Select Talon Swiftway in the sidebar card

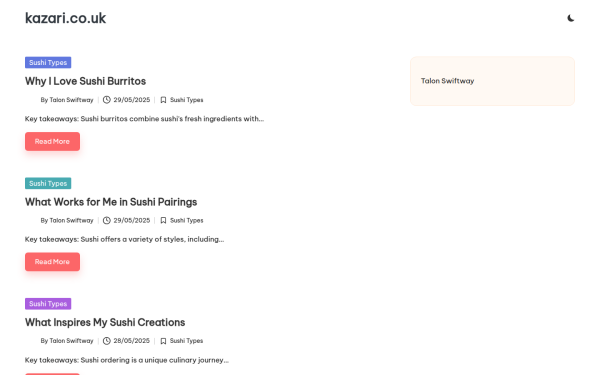[447, 81]
